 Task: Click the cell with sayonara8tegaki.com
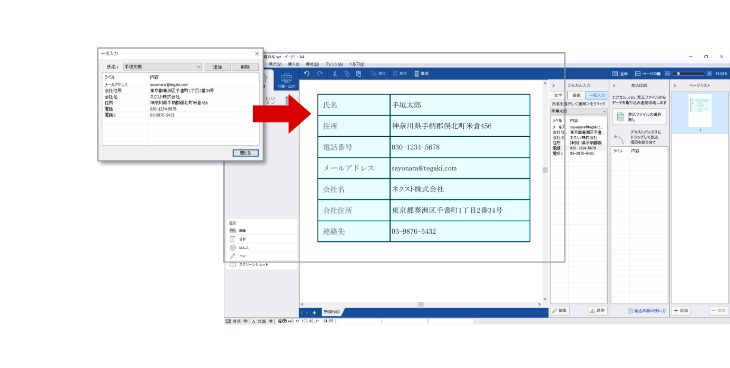(460, 168)
